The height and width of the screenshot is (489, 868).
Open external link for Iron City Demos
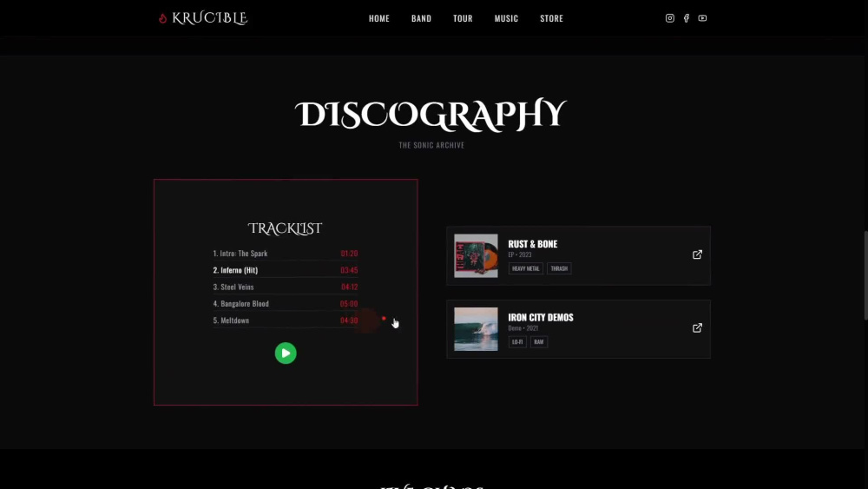(x=698, y=327)
